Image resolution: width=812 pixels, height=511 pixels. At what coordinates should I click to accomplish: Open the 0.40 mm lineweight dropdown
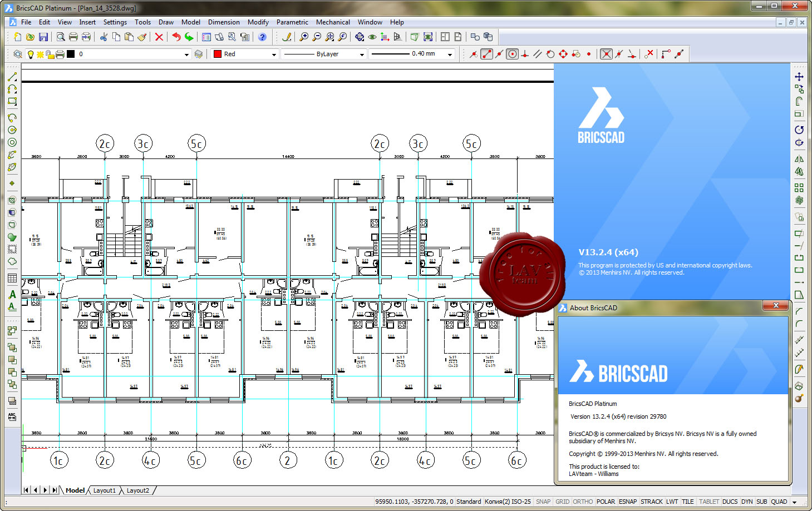(450, 54)
